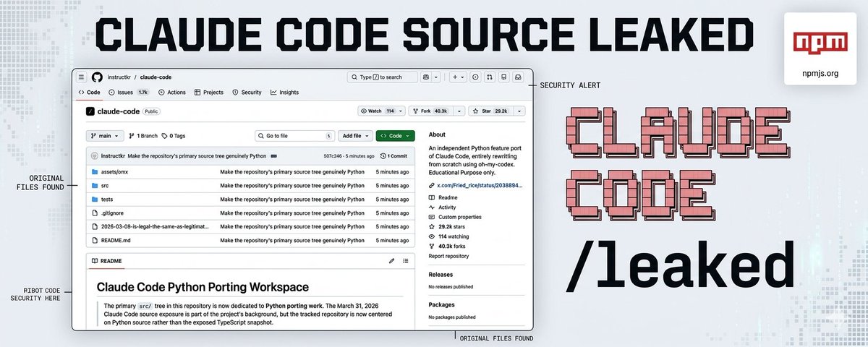This screenshot has height=347, width=868.
Task: Open the plus Create new dropdown
Action: (x=458, y=77)
